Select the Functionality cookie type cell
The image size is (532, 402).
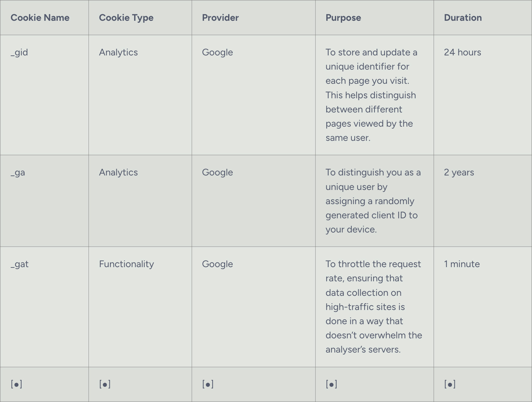point(127,264)
